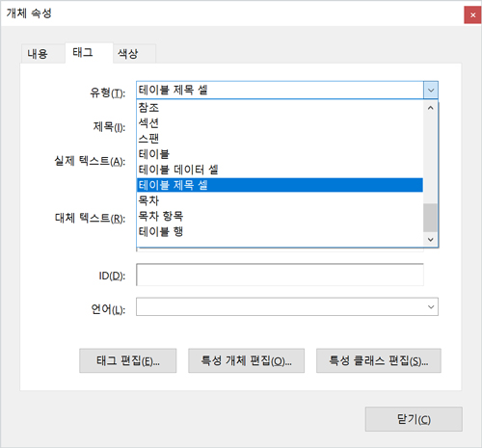Click the 닫기(C) button
Screen dimensions: 482x448
click(x=414, y=419)
